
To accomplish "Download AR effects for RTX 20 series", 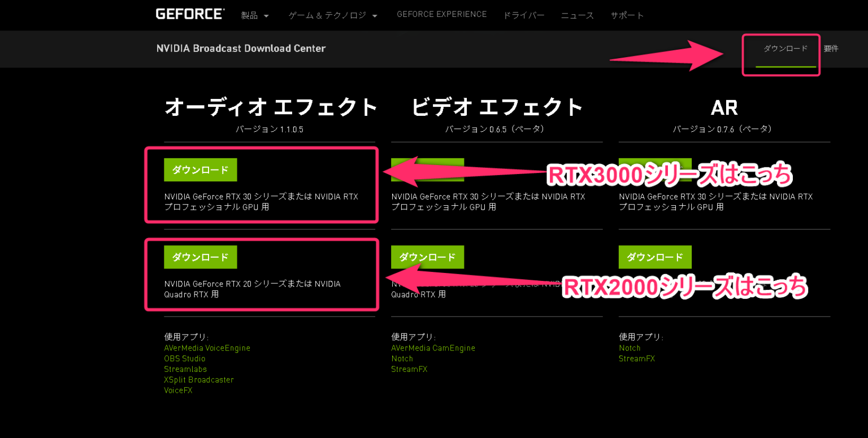I will (x=655, y=257).
